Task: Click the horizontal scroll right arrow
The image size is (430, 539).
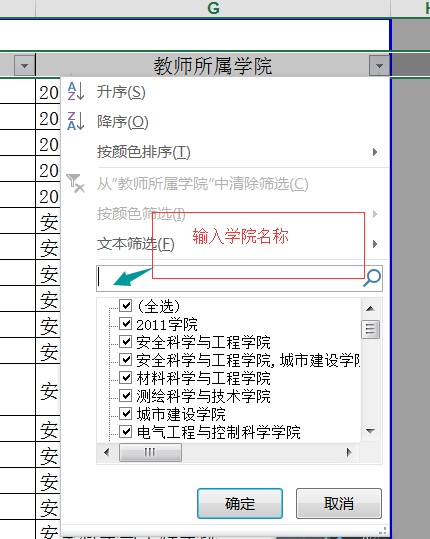Action: (x=349, y=452)
